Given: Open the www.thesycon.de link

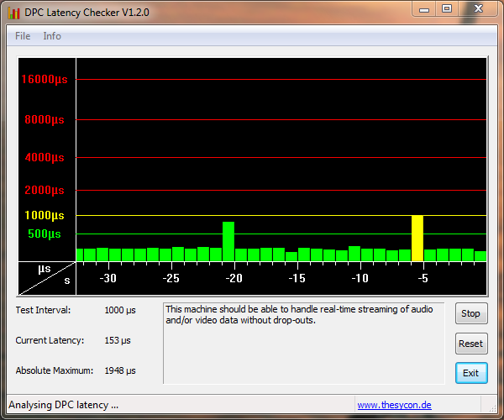Looking at the screenshot, I should [x=394, y=405].
